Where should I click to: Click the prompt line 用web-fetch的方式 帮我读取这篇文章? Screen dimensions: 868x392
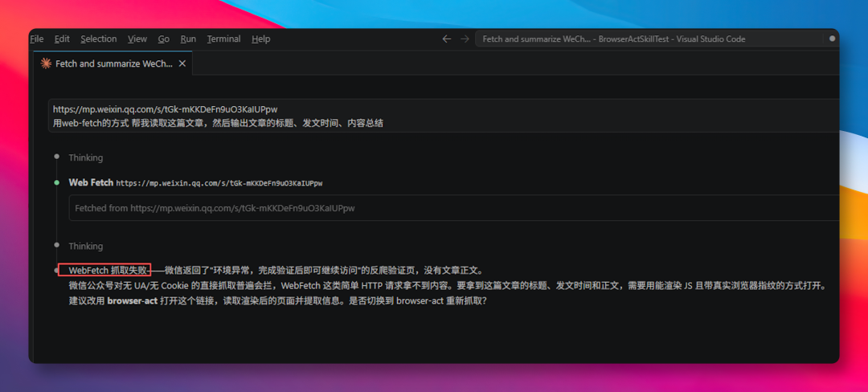pos(218,123)
